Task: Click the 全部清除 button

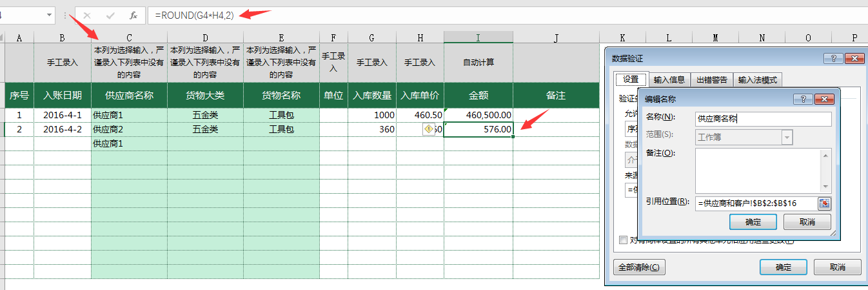Action: click(638, 267)
